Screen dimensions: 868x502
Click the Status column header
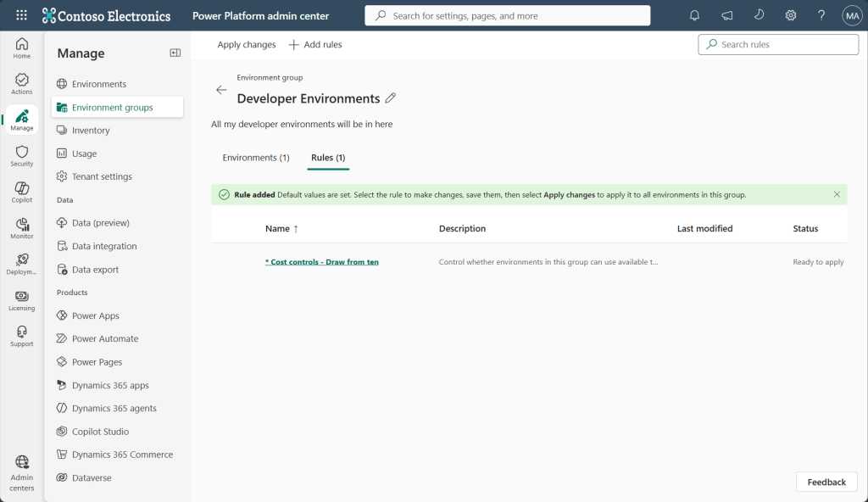point(805,228)
